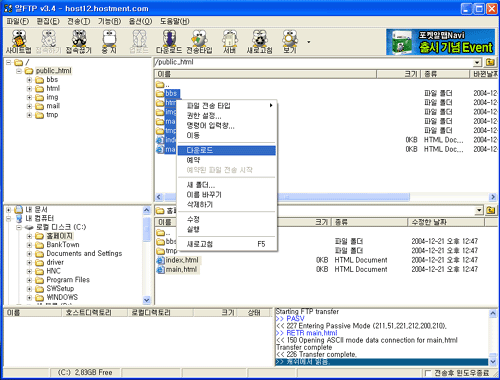Choose 새로고침 F5 in the context menu

227,244
